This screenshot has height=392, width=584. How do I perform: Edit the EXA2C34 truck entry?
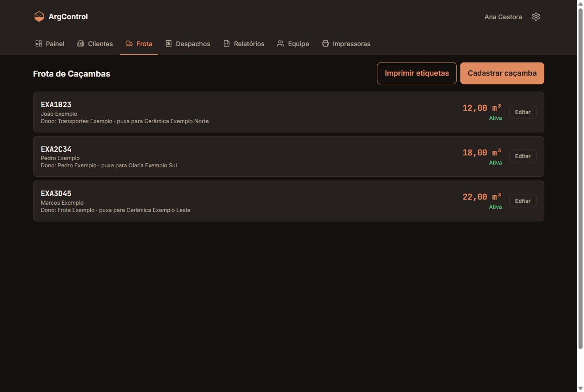(522, 156)
